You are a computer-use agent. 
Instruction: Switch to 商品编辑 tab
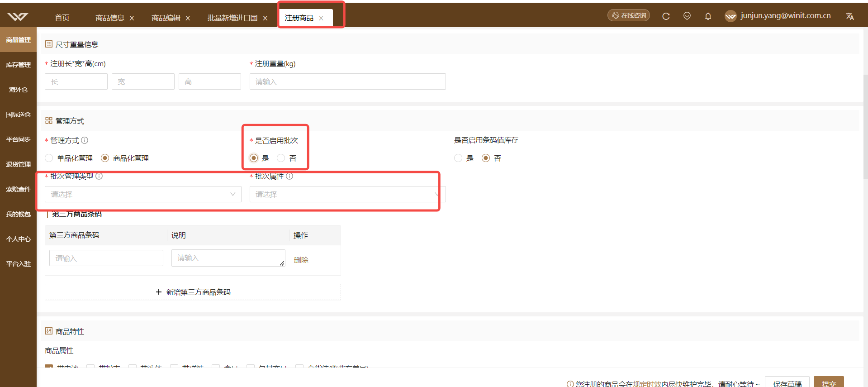coord(166,18)
